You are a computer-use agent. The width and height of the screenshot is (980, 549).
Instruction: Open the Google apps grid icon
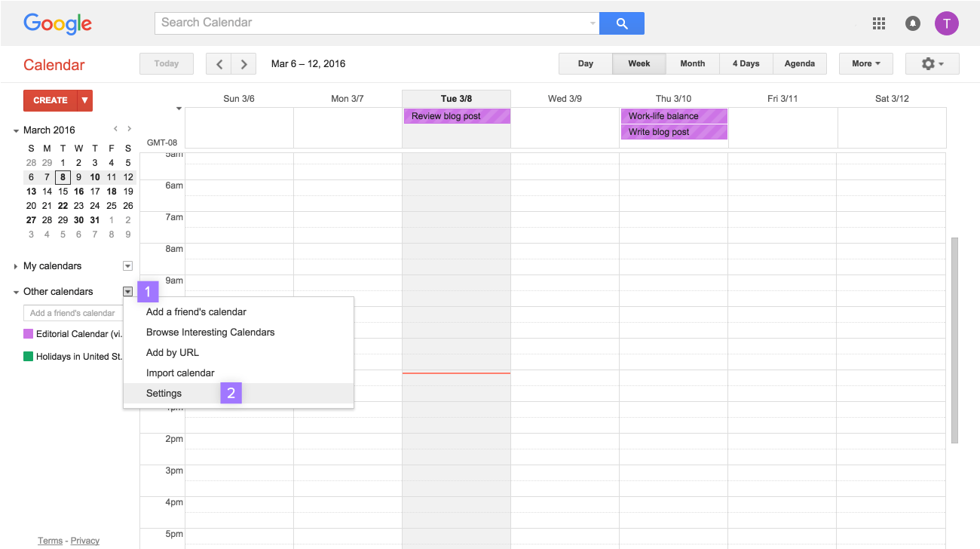[878, 23]
